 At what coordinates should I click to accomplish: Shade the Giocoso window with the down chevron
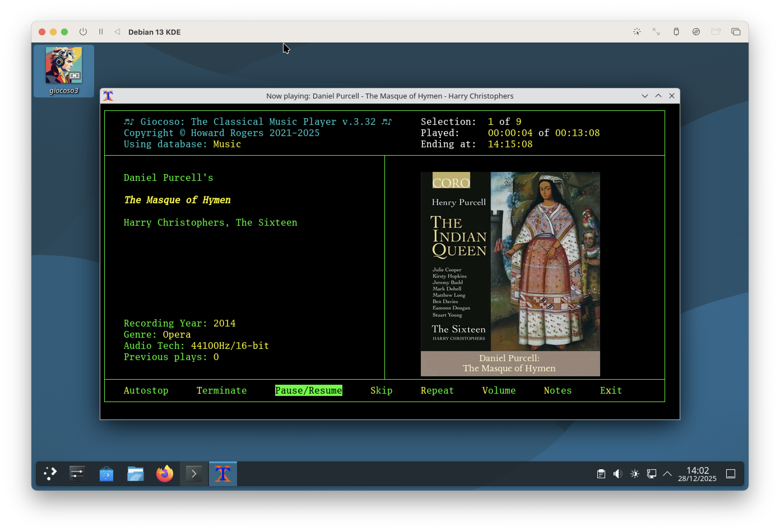645,95
